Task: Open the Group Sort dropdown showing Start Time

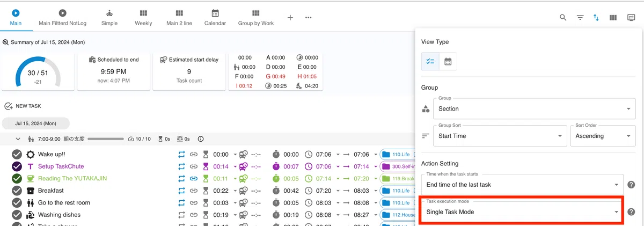Action: 500,136
